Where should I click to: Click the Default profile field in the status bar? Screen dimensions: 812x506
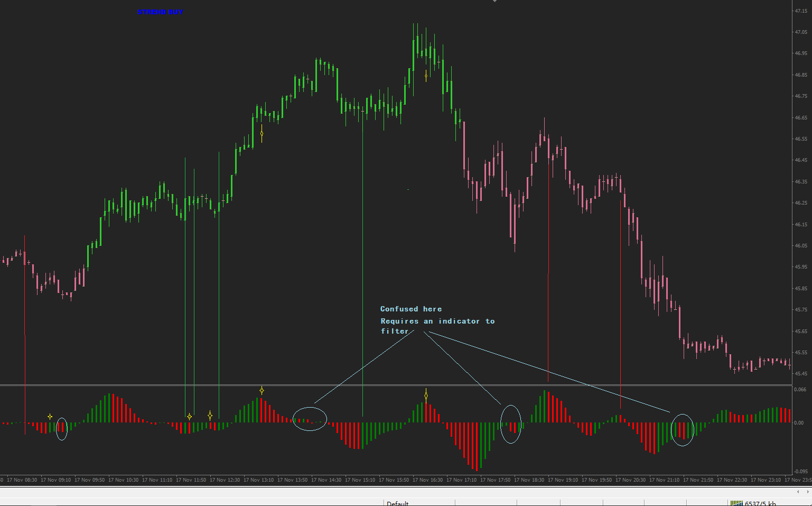[x=419, y=503]
